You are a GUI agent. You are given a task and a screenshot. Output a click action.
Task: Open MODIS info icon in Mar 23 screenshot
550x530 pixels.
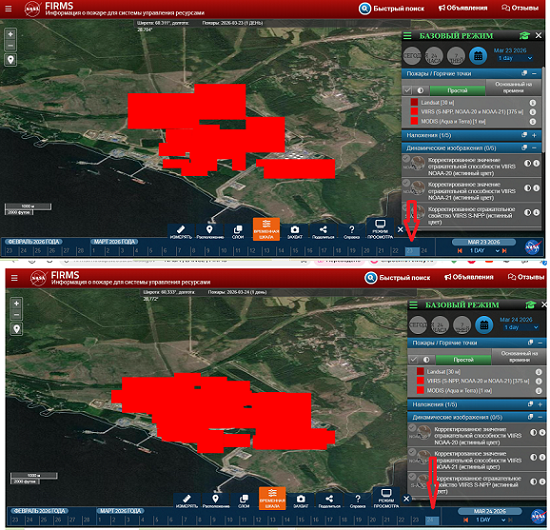532,122
